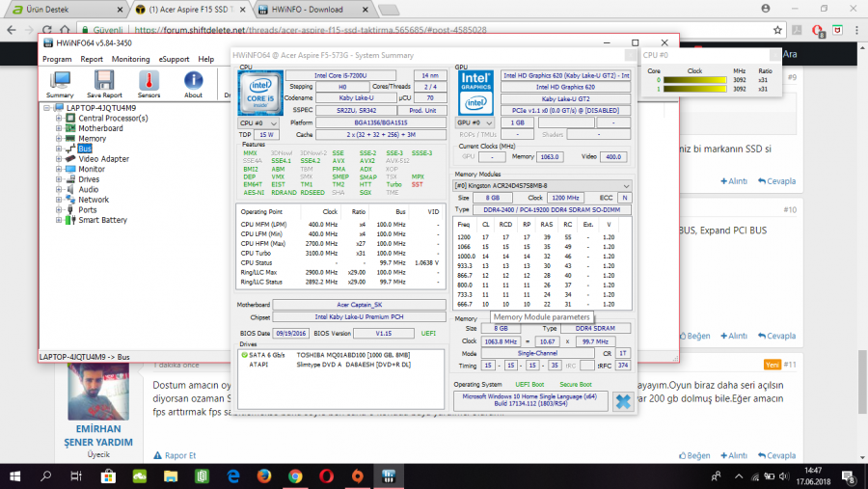Expand the Drives tree node
This screenshot has width=868, height=489.
[x=59, y=178]
